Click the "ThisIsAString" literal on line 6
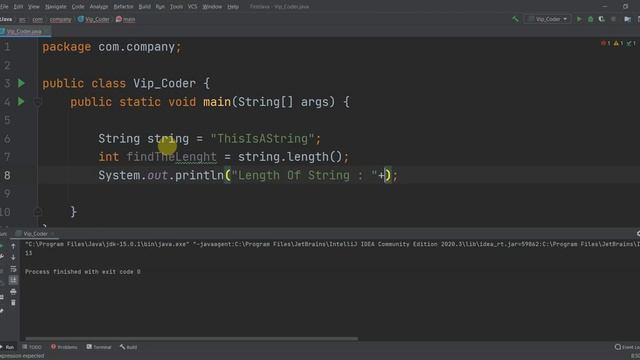The height and width of the screenshot is (360, 640). pos(262,139)
